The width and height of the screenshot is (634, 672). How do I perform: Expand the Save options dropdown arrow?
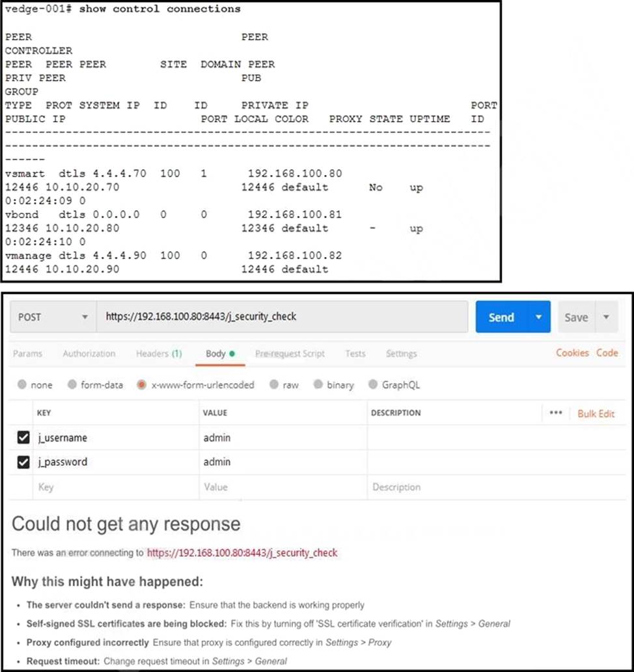click(x=606, y=317)
